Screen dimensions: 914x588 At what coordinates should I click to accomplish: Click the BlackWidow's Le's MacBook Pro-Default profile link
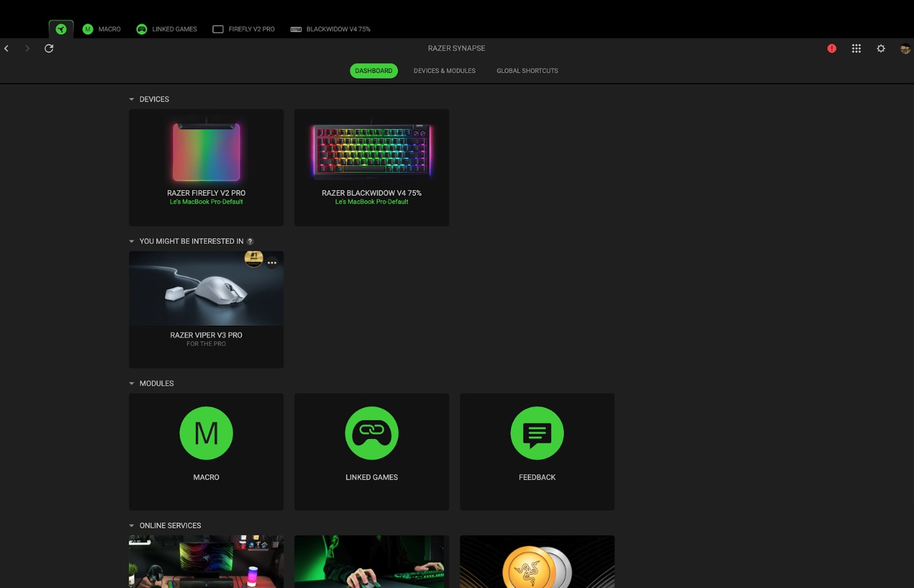[371, 202]
